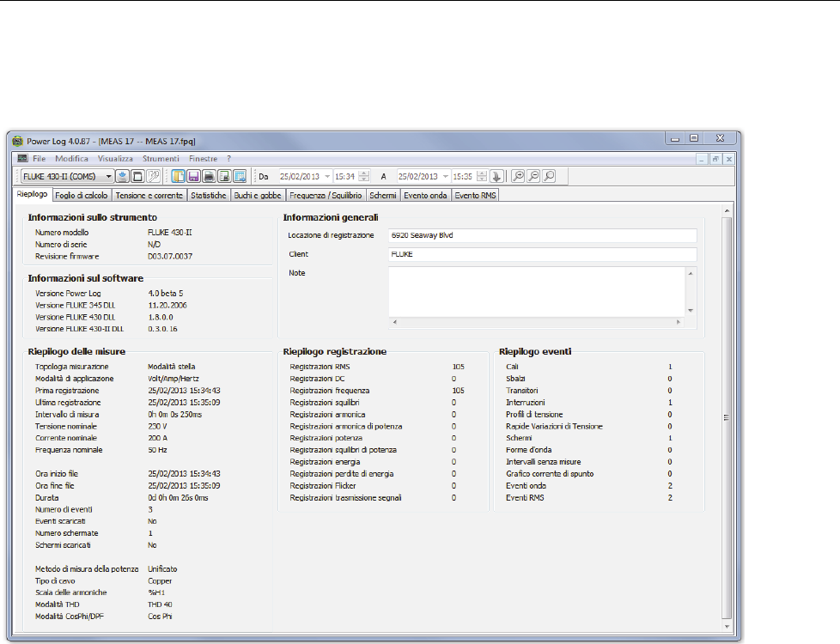Click the download data from instrument icon
Screen dimensions: 840x644
point(123,176)
